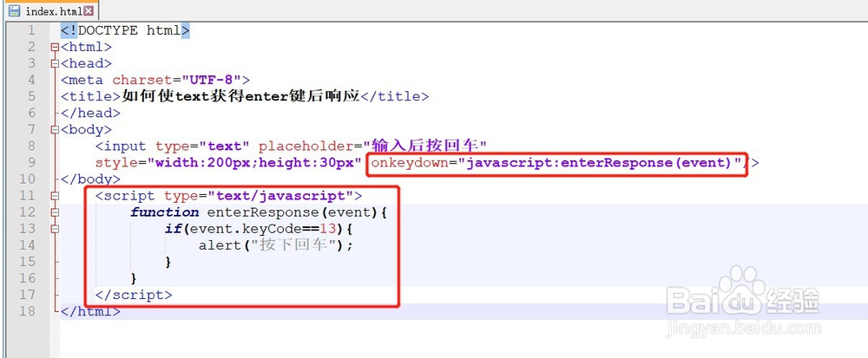This screenshot has height=358, width=868.
Task: Fold the if statement on line 13
Action: point(54,229)
